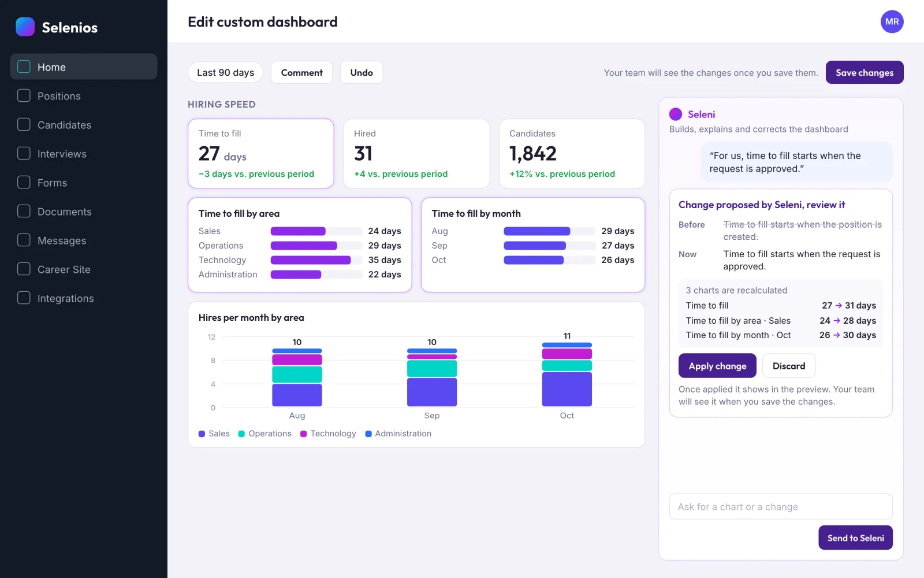Go to the Candidates section label
The width and height of the screenshot is (924, 578).
point(64,125)
